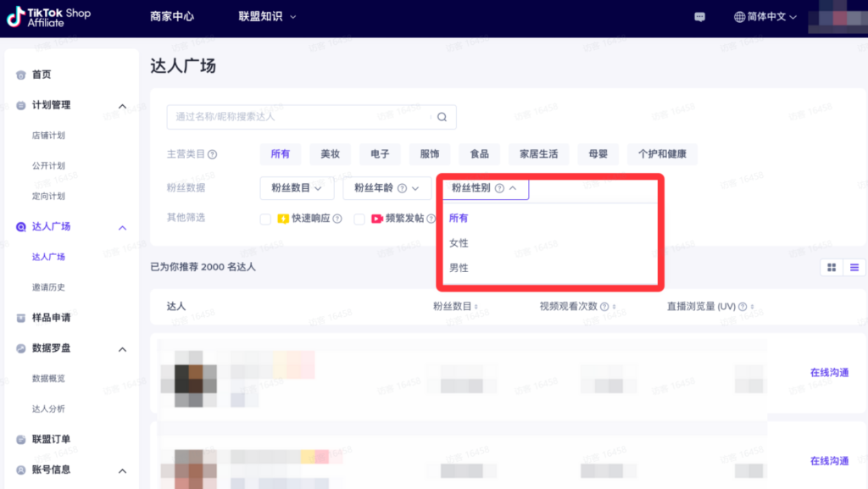This screenshot has height=489, width=868.
Task: Open the 粉丝数目 dropdown
Action: tap(297, 188)
